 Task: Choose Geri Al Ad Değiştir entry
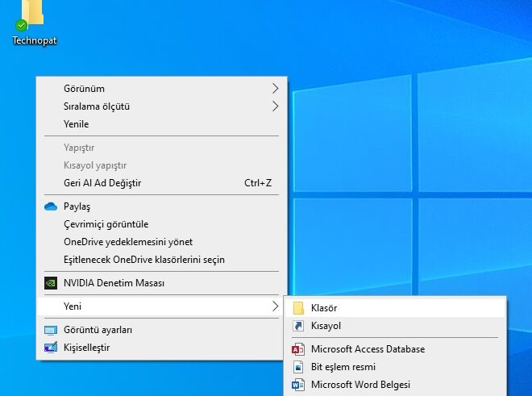pyautogui.click(x=102, y=183)
